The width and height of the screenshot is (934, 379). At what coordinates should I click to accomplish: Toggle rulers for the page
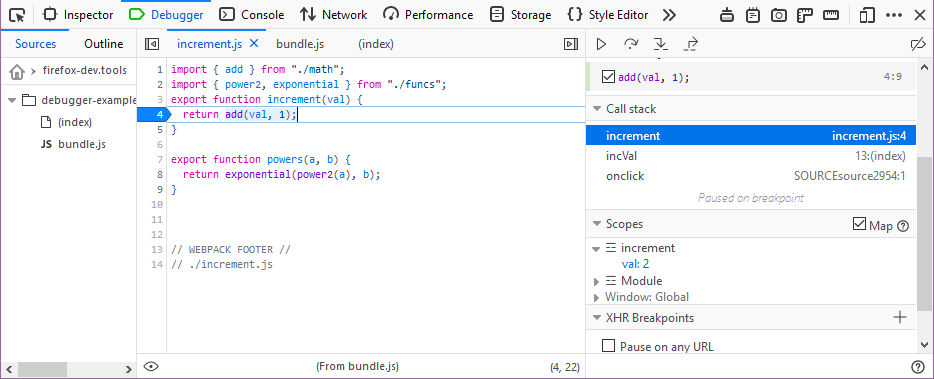(x=805, y=15)
